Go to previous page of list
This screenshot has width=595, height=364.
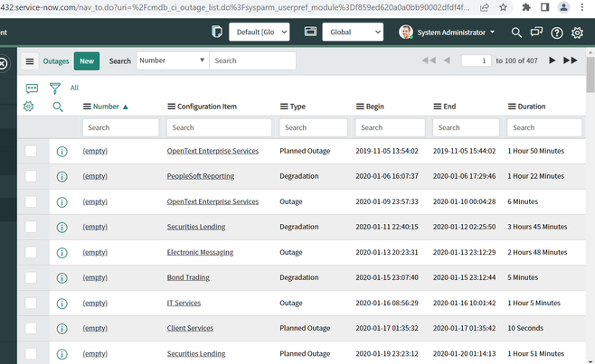tap(447, 61)
